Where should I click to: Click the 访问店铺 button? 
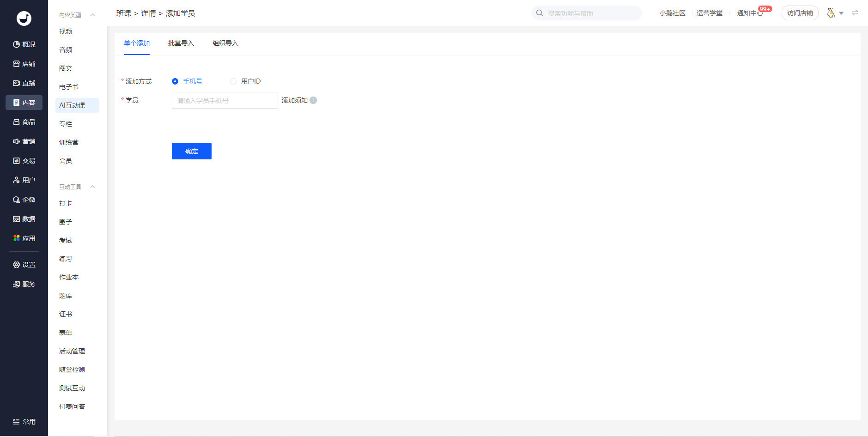tap(800, 13)
